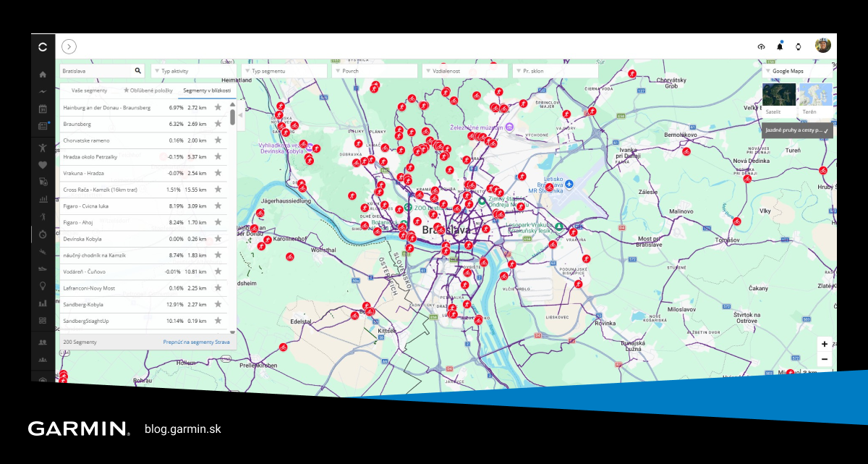Open the Typ segmentu dropdown

pyautogui.click(x=285, y=71)
